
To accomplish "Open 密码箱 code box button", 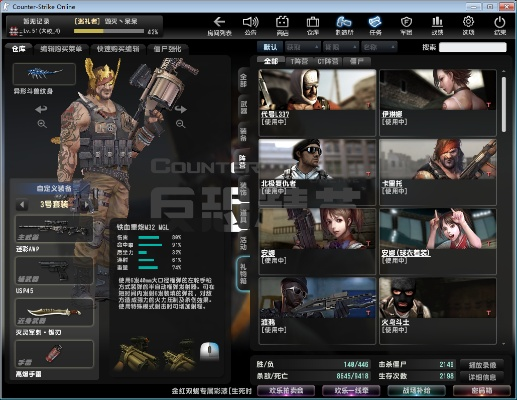I will pos(482,390).
